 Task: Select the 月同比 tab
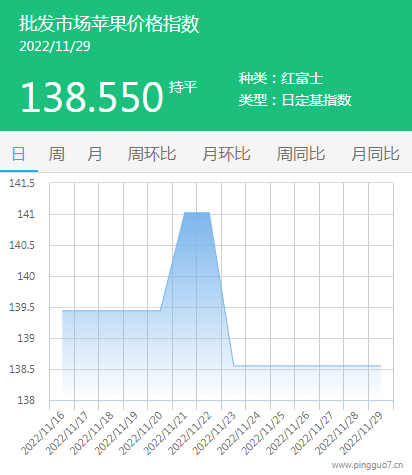click(375, 154)
